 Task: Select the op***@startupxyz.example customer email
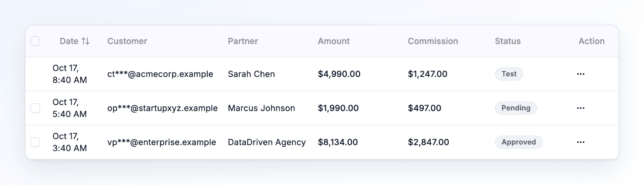163,108
